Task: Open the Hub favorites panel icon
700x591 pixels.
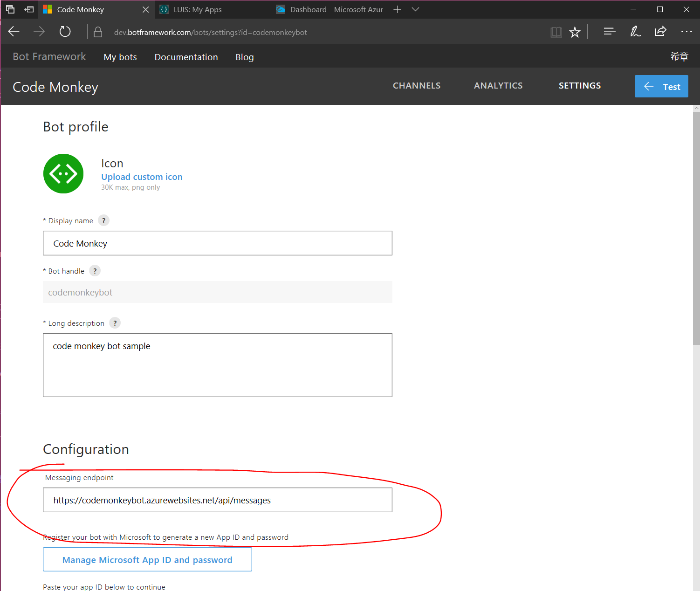Action: (609, 31)
